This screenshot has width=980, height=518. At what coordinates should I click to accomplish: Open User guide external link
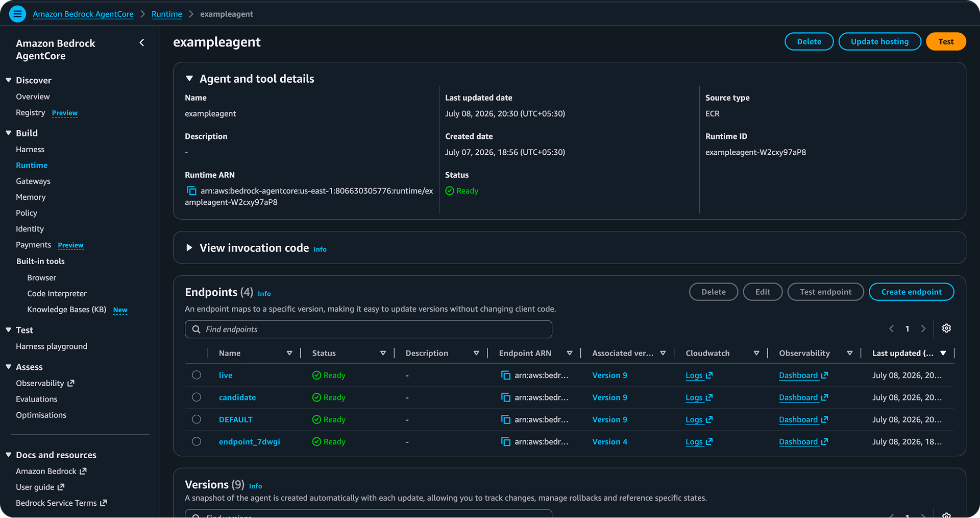(x=40, y=487)
